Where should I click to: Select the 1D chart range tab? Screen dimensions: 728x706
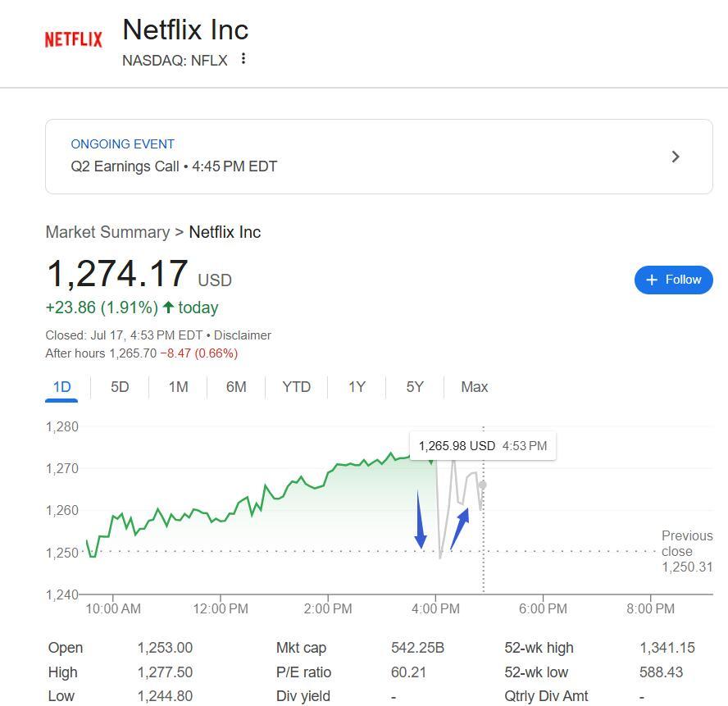[x=61, y=387]
